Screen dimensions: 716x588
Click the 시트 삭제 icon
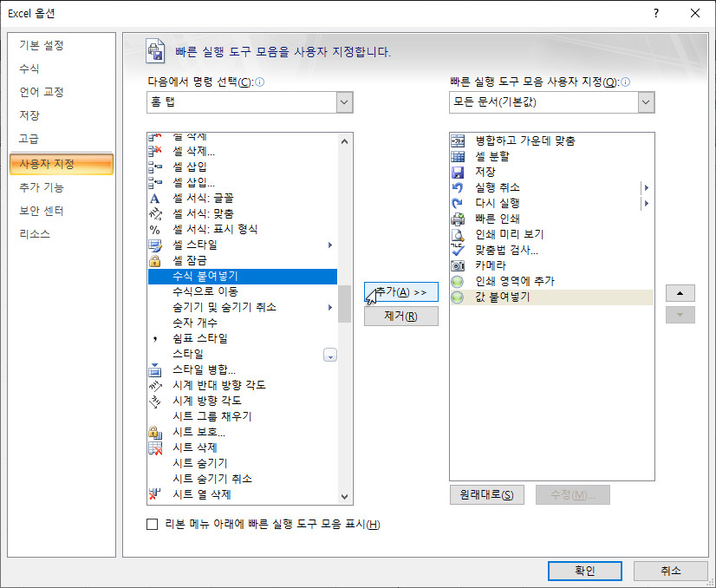tap(155, 448)
